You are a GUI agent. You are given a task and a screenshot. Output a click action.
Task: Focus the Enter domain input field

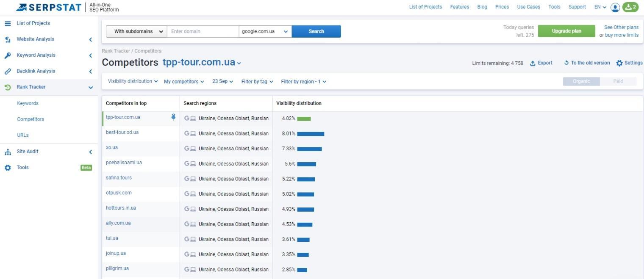[x=203, y=31]
